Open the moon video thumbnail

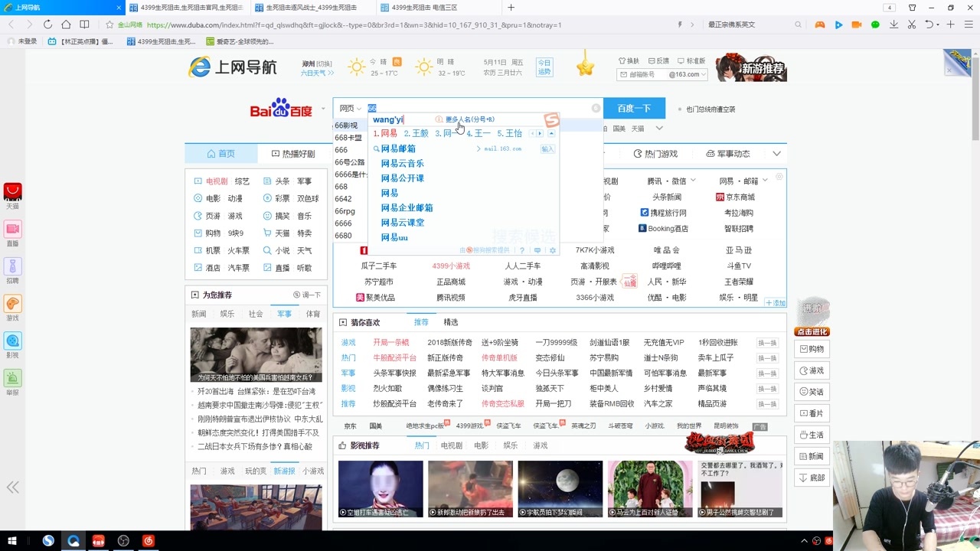pyautogui.click(x=560, y=489)
